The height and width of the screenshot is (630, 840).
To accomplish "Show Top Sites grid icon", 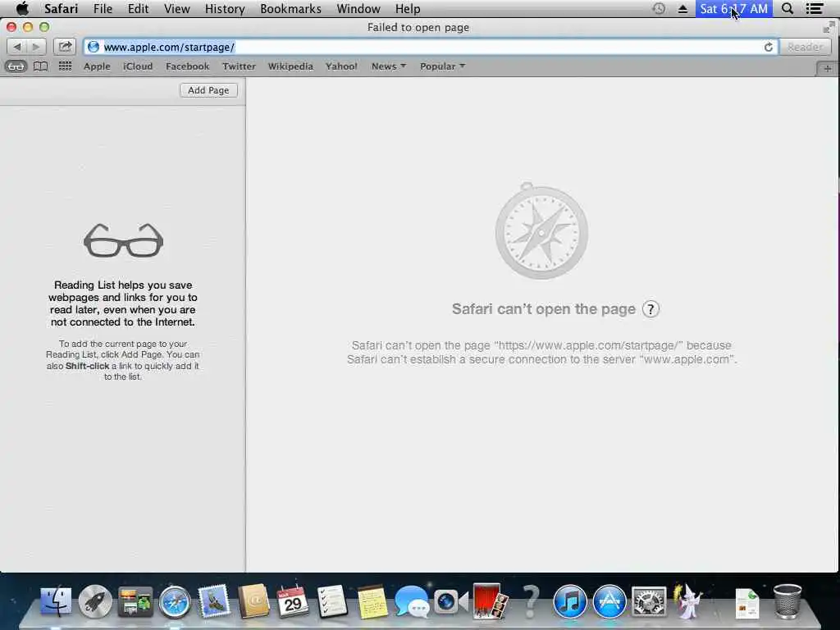I will click(65, 66).
